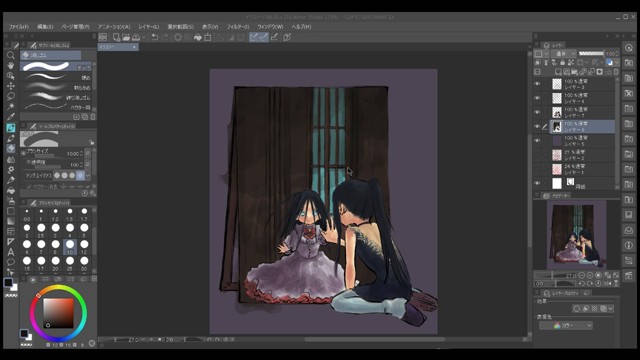Select the Balloon tool
The image size is (640, 360).
pos(11,262)
